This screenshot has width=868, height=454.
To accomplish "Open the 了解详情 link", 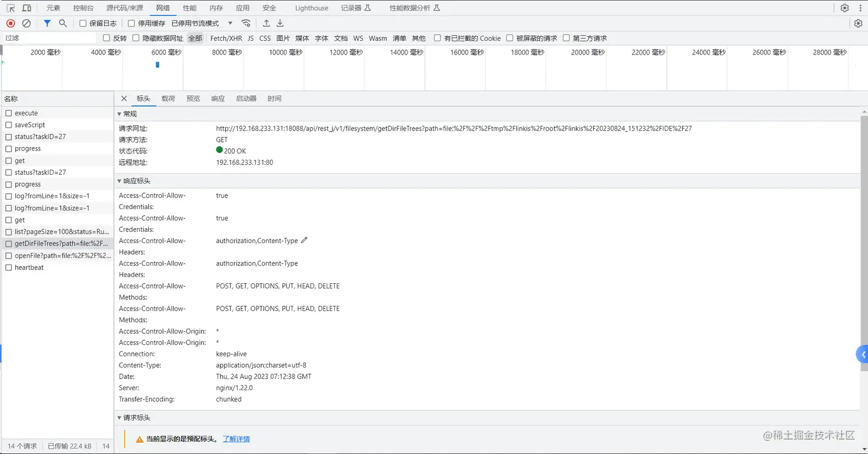I will click(236, 439).
